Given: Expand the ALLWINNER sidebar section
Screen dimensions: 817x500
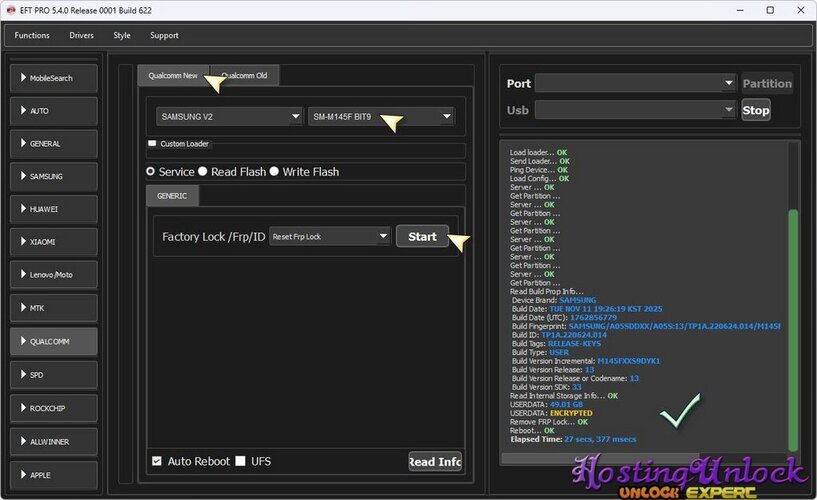Looking at the screenshot, I should pos(54,441).
